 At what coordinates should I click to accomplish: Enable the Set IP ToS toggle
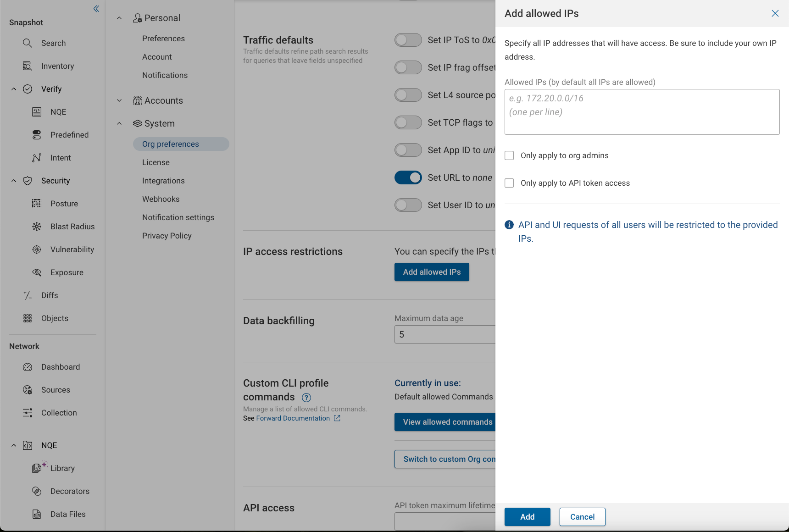pos(408,40)
